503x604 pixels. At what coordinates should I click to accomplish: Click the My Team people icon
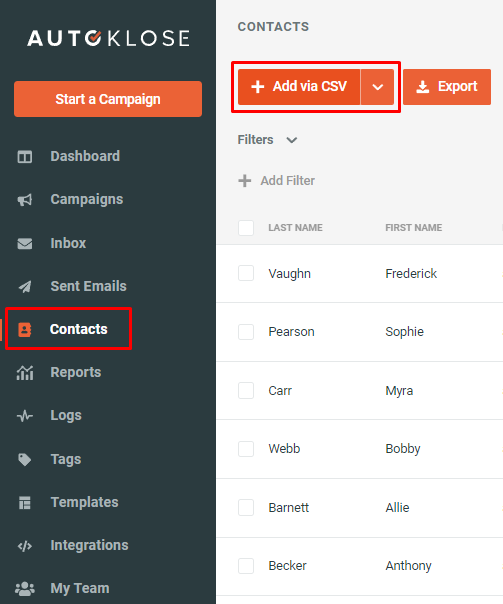point(25,589)
